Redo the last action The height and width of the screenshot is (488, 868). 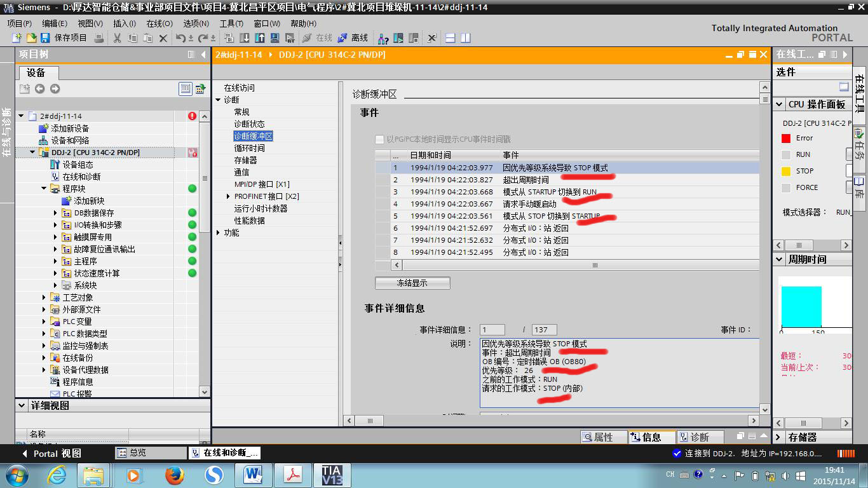coord(203,38)
